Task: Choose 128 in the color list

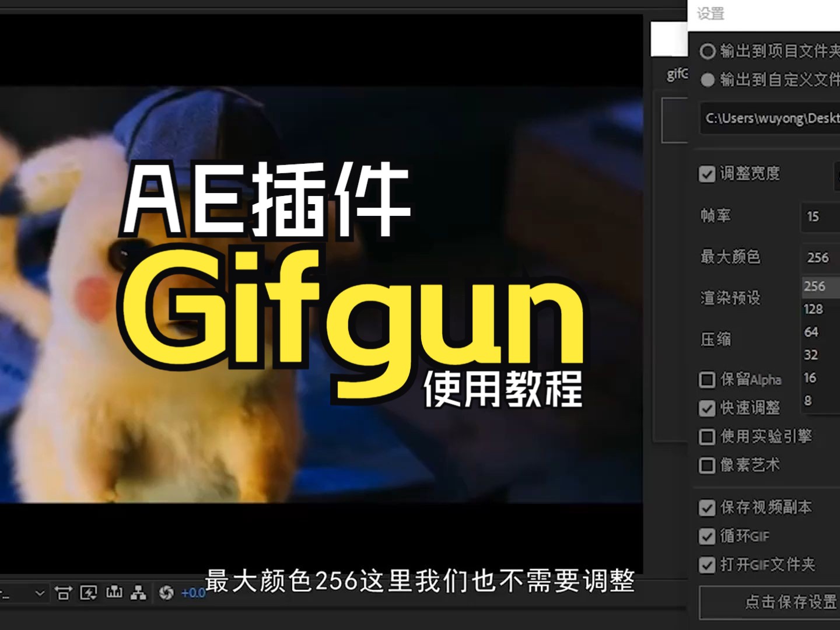Action: click(x=821, y=309)
